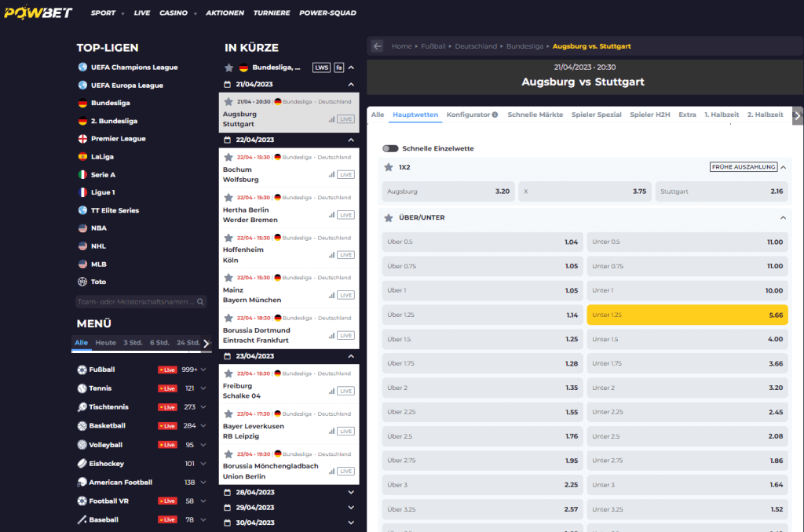Viewport: 804px width, 532px height.
Task: Open UEFA Champions League top league
Action: pos(134,67)
